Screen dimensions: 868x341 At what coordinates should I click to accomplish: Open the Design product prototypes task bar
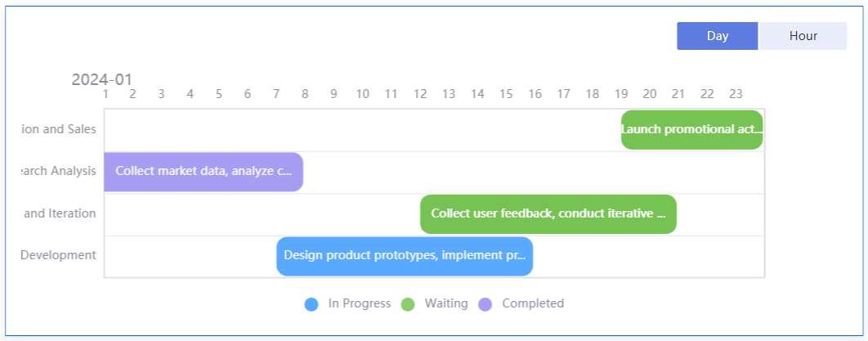point(405,255)
